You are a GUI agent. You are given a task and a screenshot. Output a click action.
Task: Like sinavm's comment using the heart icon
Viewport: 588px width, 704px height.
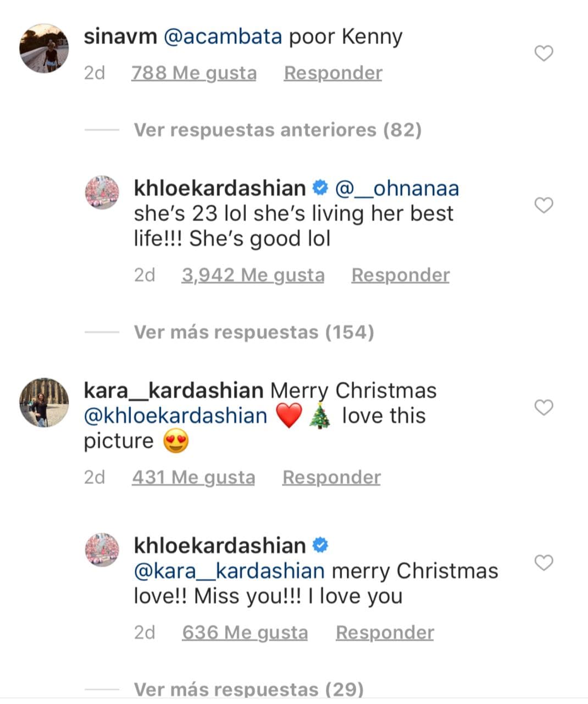pyautogui.click(x=543, y=53)
